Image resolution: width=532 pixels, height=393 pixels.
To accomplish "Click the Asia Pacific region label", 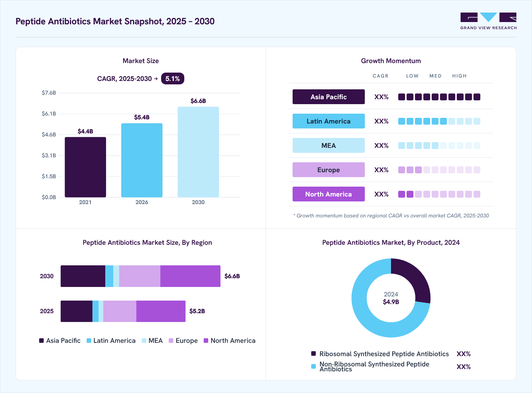I will (x=329, y=97).
